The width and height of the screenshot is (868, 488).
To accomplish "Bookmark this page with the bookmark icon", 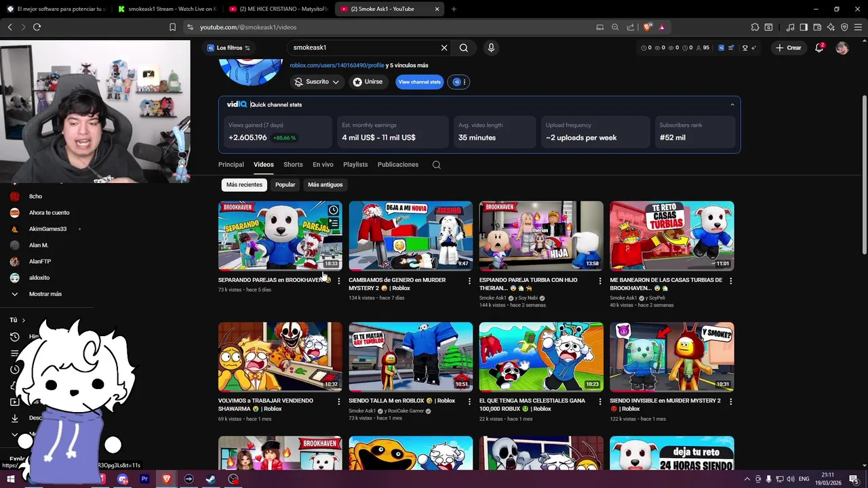I will [x=172, y=27].
